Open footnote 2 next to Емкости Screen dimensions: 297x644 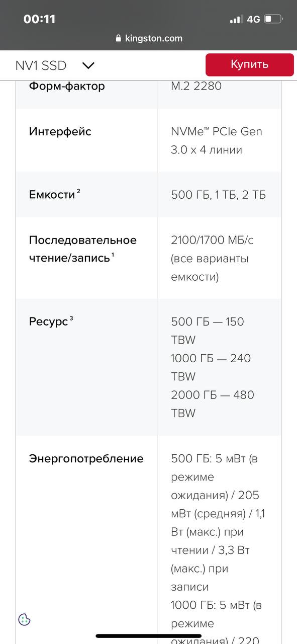78,191
